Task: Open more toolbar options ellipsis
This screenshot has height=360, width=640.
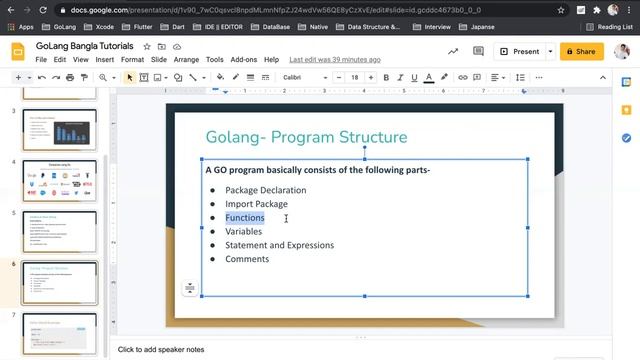Action: [539, 78]
